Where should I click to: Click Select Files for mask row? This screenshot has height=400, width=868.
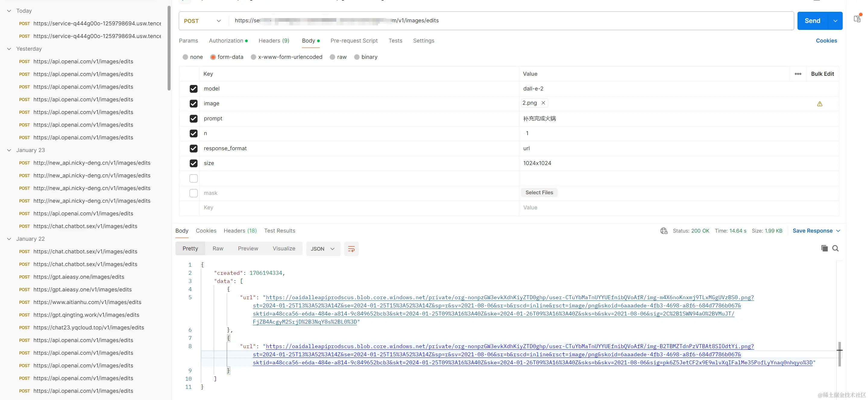539,192
